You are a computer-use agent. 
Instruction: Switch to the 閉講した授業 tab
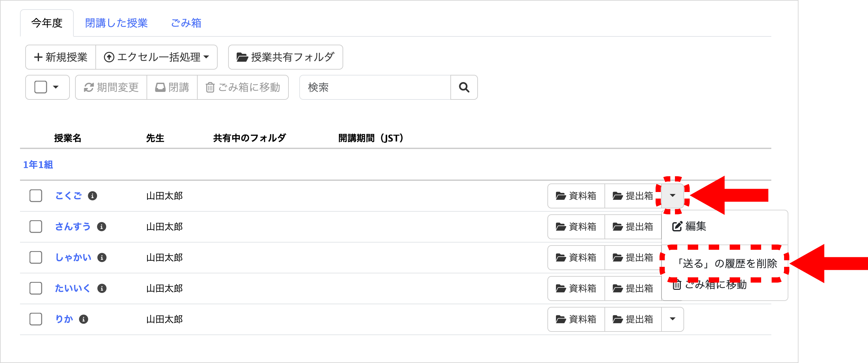click(x=116, y=23)
